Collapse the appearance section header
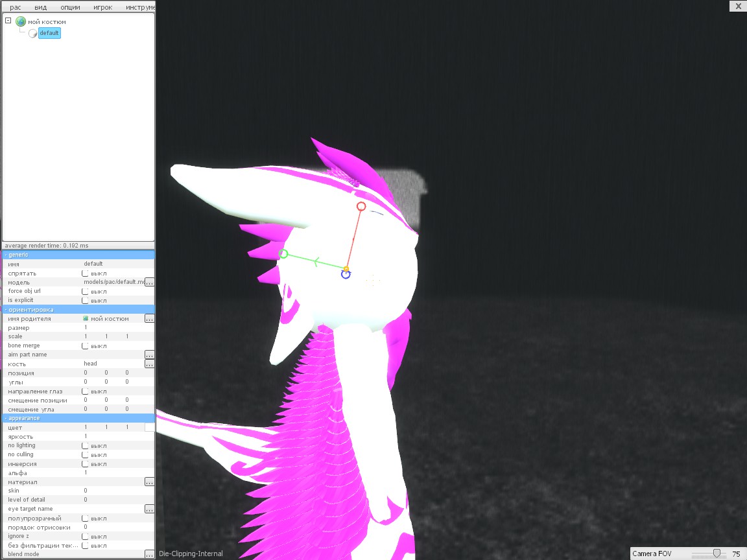The height and width of the screenshot is (560, 747). pos(78,418)
